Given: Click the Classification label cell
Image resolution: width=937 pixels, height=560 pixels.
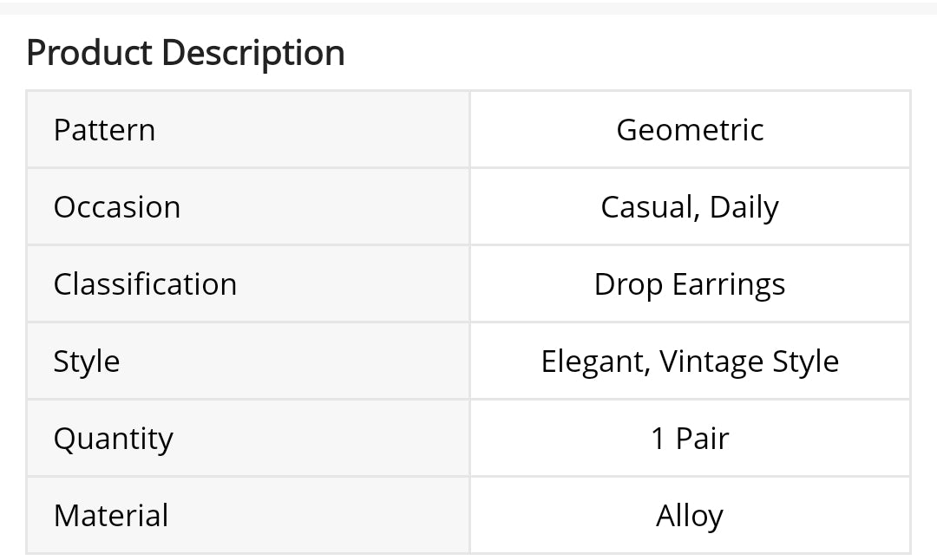Looking at the screenshot, I should tap(145, 284).
